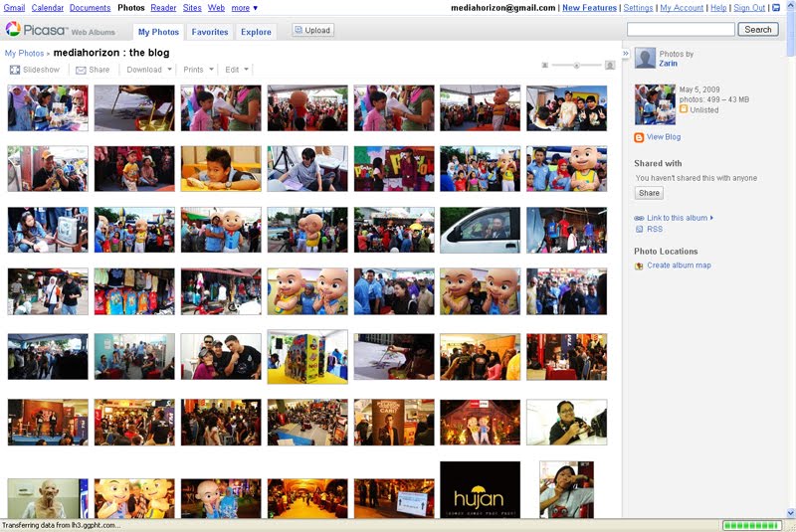Image resolution: width=796 pixels, height=532 pixels.
Task: Click the Unlisted lock icon
Action: click(684, 109)
